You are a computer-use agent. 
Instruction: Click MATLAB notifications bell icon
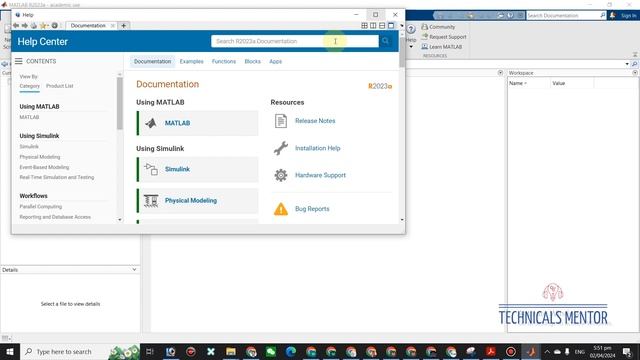[613, 16]
